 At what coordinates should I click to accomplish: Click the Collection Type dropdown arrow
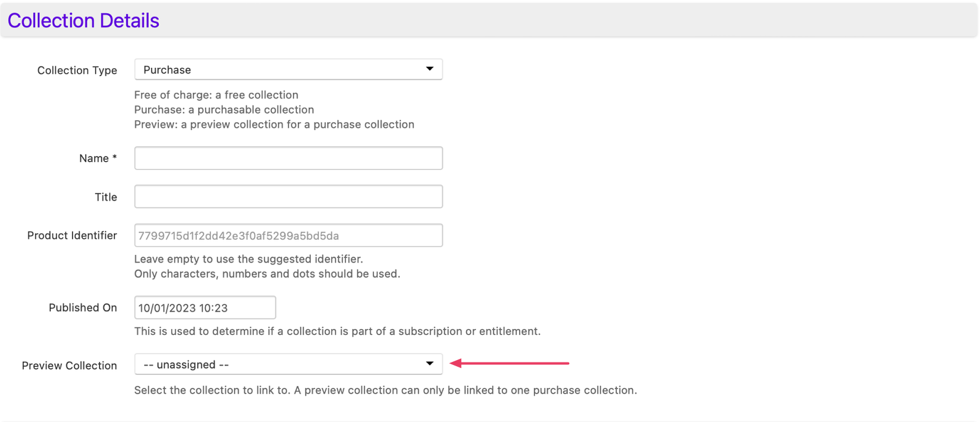pos(430,69)
